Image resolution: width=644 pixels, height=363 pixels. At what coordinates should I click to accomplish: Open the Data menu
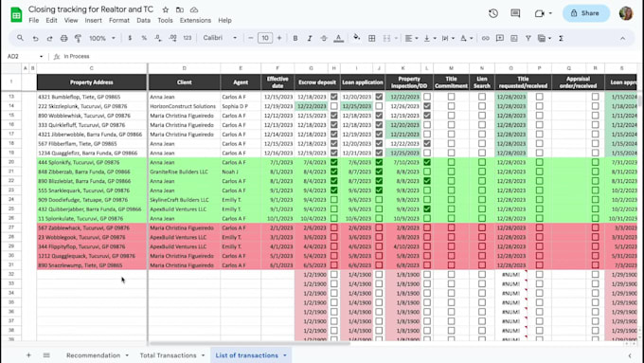click(143, 20)
